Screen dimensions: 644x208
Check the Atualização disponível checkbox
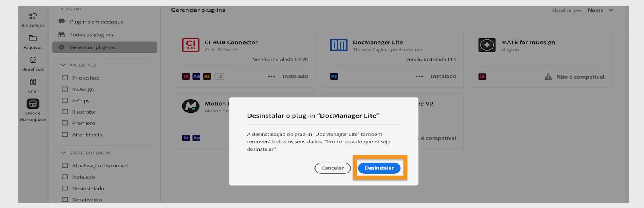tap(65, 165)
